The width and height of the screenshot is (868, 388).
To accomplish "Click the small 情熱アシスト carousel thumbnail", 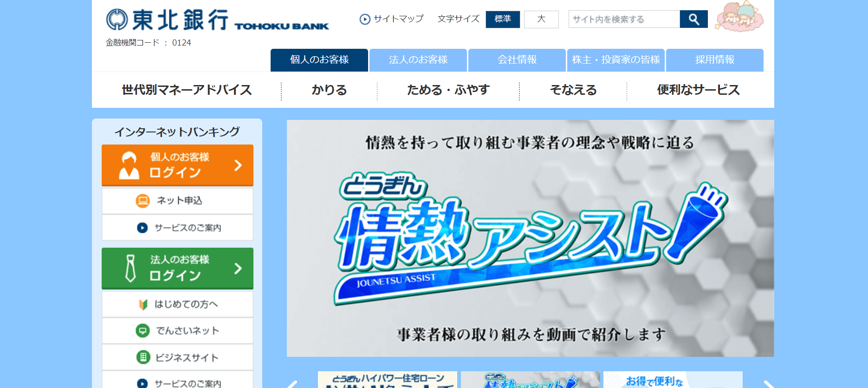I will (x=531, y=380).
